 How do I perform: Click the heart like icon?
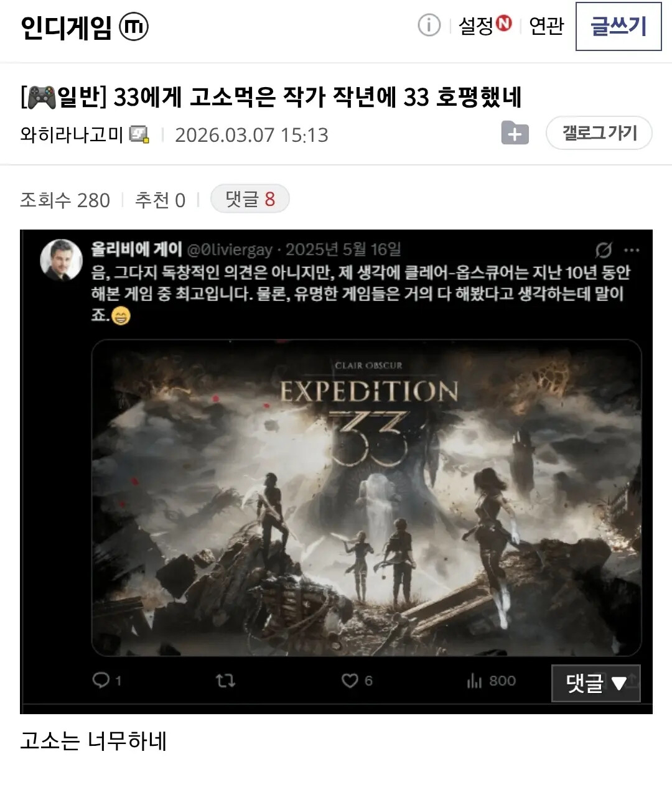[350, 681]
